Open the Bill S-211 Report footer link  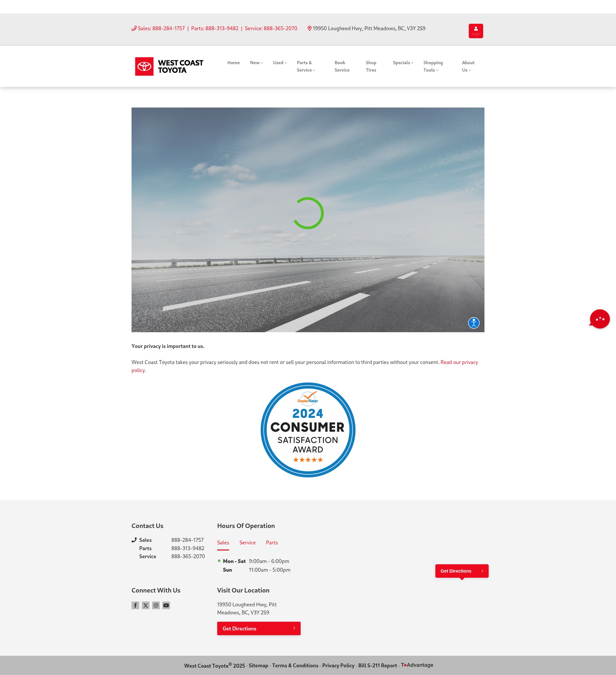pyautogui.click(x=377, y=665)
